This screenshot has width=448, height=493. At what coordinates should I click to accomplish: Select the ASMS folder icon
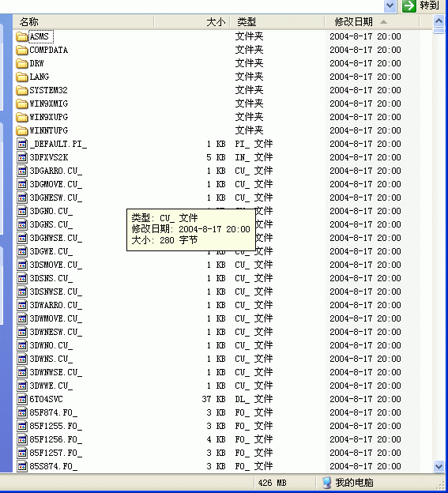(21, 36)
